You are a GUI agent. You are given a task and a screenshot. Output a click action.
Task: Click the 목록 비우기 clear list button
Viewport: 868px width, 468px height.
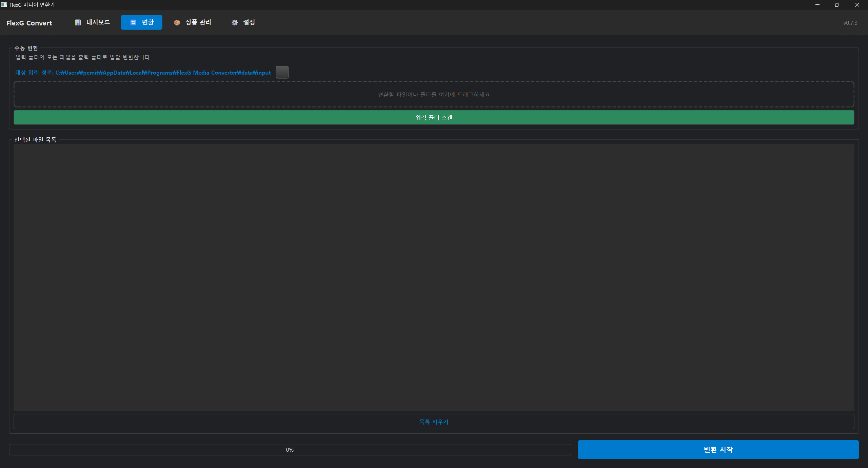[434, 422]
